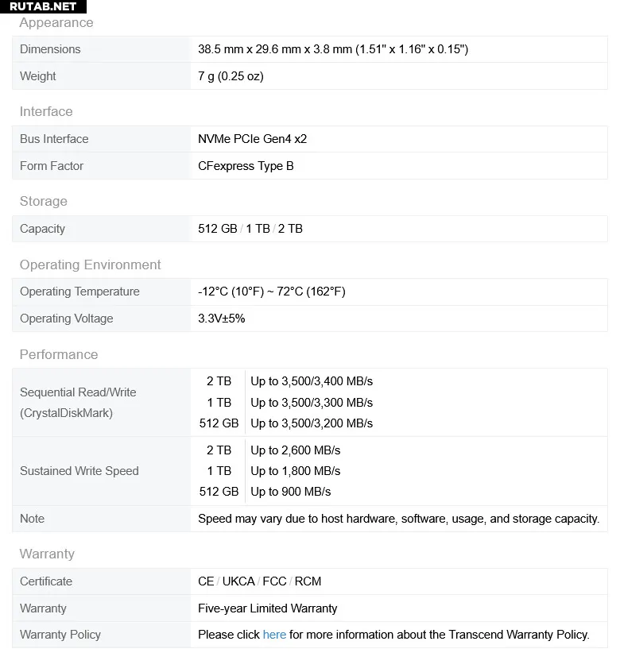This screenshot has height=672, width=620.
Task: Click the NVMe PCIe Gen4 x2 value
Action: [x=252, y=139]
